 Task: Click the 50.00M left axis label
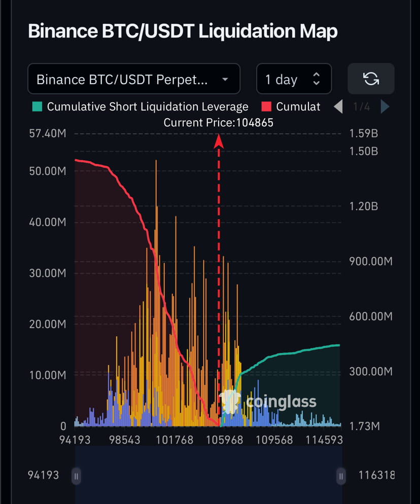pos(47,171)
